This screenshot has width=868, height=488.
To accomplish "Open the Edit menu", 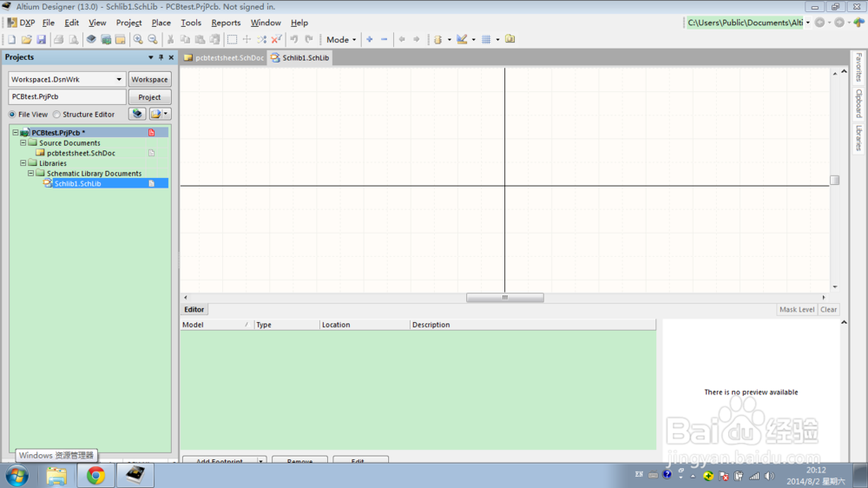I will [x=71, y=23].
